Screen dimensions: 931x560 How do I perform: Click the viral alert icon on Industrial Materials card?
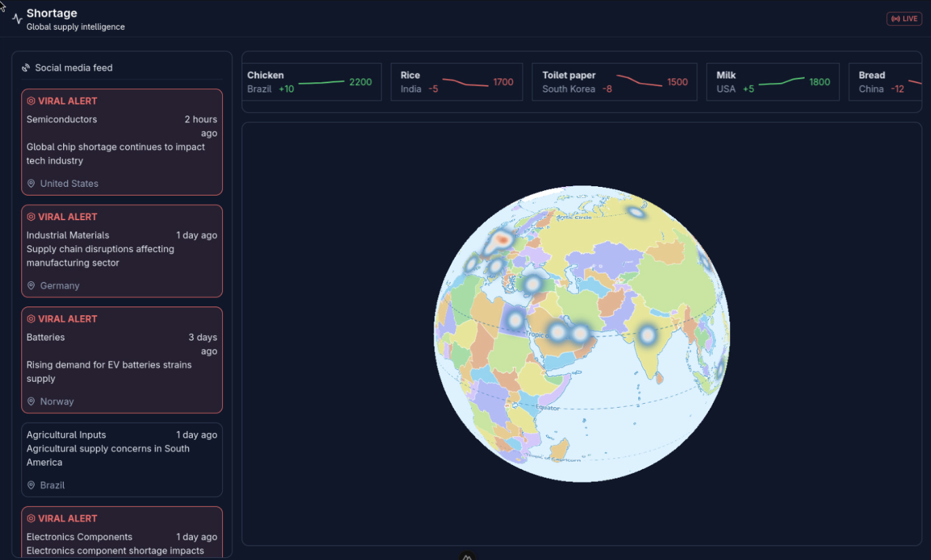(31, 217)
